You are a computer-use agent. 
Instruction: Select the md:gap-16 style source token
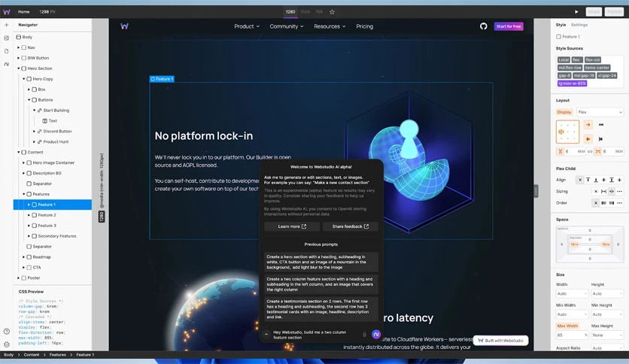(584, 75)
